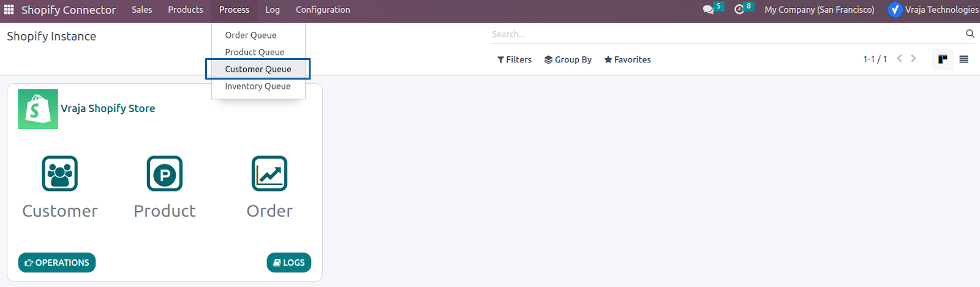Go to previous page arrow
The width and height of the screenshot is (980, 287).
click(899, 59)
